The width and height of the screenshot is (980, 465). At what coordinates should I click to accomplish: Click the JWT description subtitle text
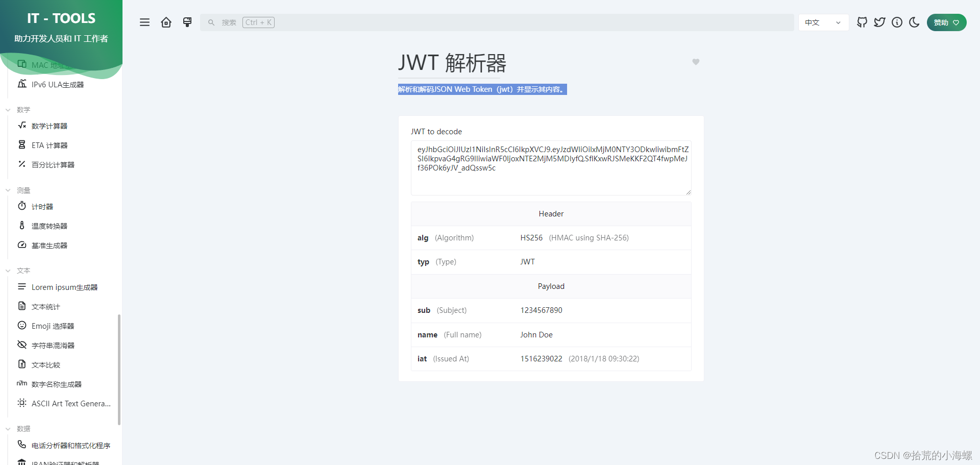coord(482,89)
